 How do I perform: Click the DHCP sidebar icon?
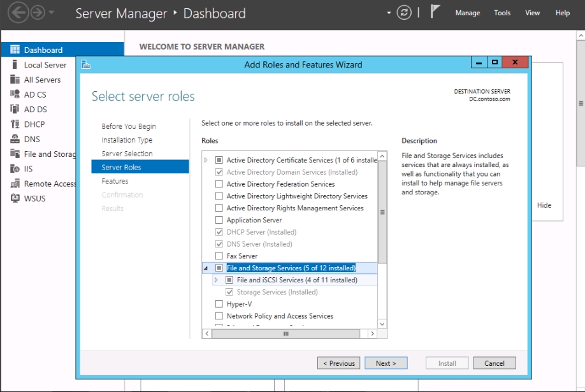pos(15,124)
